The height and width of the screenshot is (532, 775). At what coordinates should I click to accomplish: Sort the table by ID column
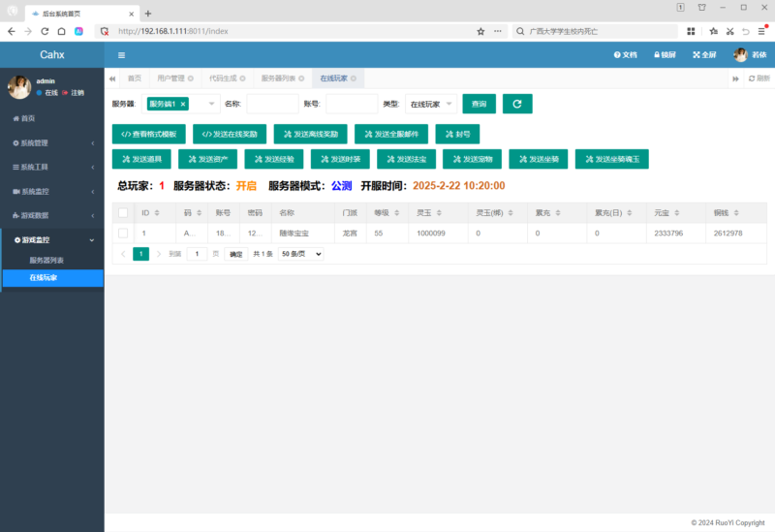point(157,212)
